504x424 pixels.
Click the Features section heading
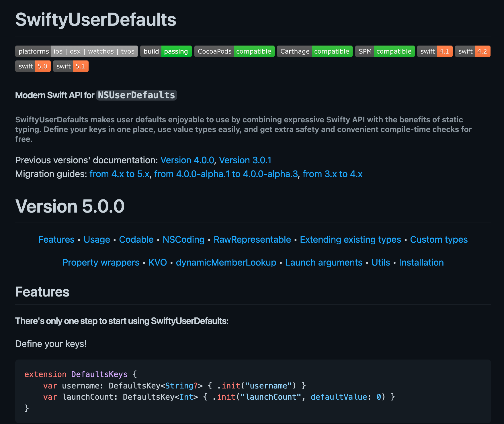(42, 292)
